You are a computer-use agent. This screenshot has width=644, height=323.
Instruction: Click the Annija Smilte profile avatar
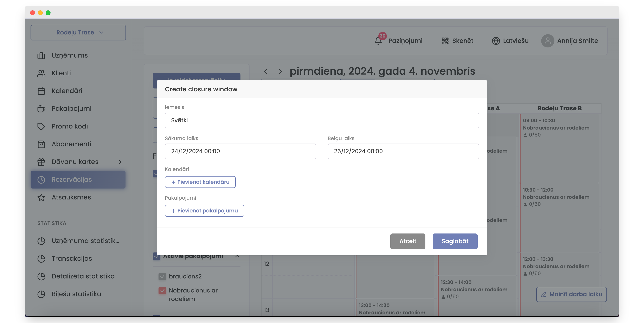[548, 41]
